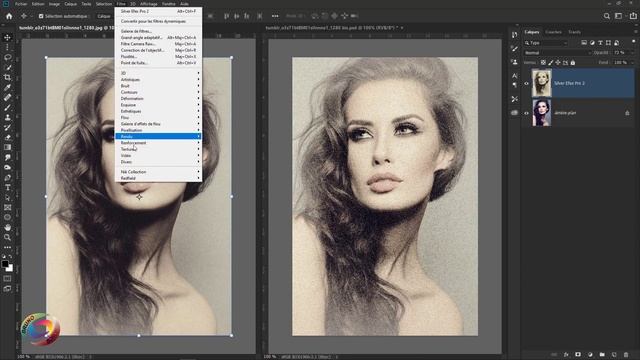This screenshot has width=640, height=360.
Task: Open the Image menu
Action: coord(54,4)
